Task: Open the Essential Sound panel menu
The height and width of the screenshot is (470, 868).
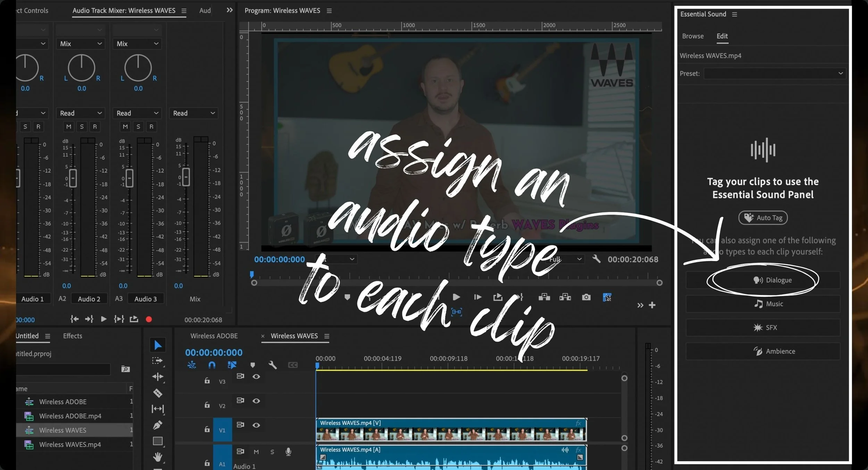Action: tap(735, 14)
